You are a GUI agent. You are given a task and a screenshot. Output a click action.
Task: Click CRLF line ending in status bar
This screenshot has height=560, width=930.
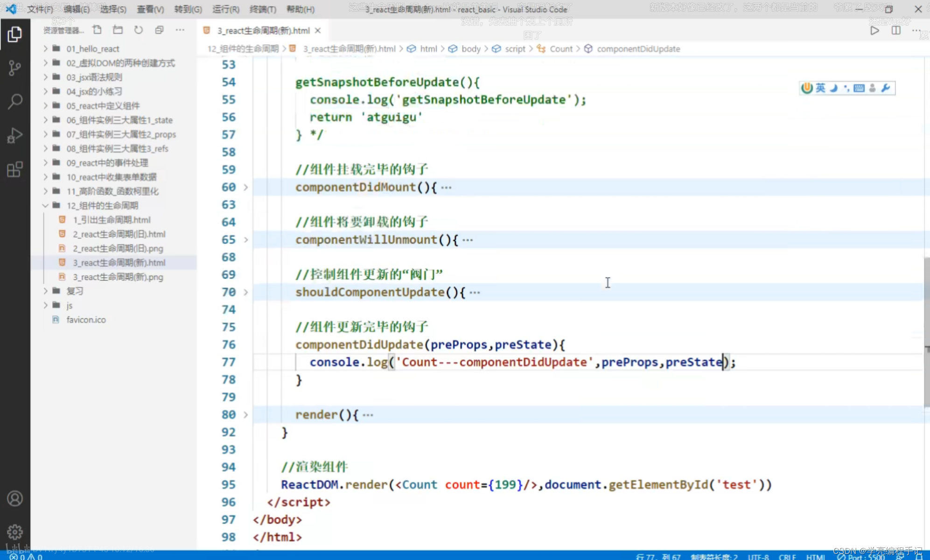click(787, 557)
